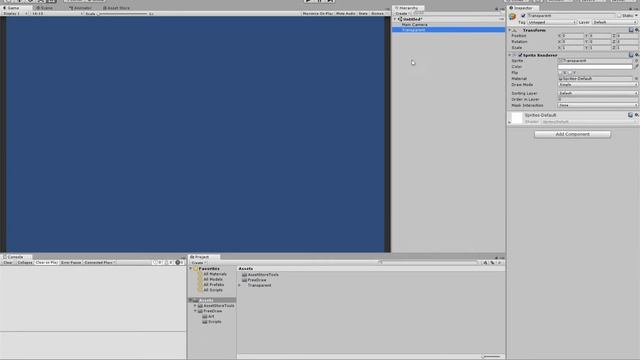Click the GameObject icon in the Inspector header
The width and height of the screenshot is (640, 360).
(x=512, y=17)
